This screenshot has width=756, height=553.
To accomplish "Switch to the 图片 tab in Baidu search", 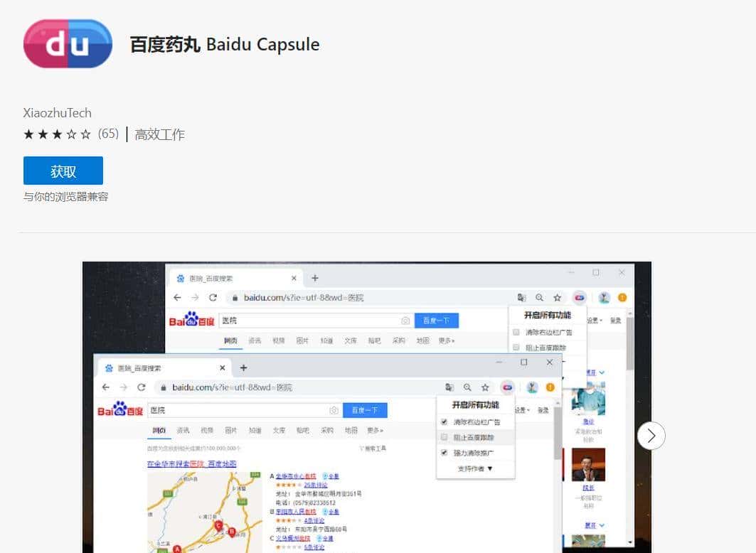I will (x=232, y=429).
